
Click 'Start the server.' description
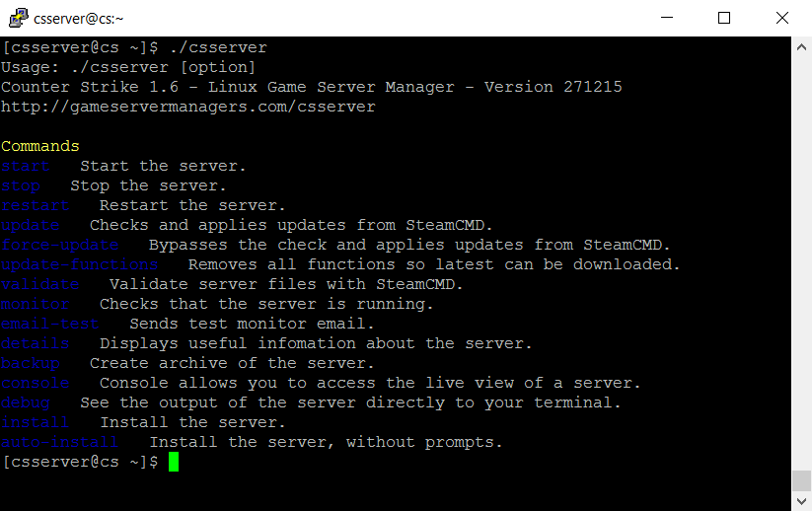tap(163, 166)
